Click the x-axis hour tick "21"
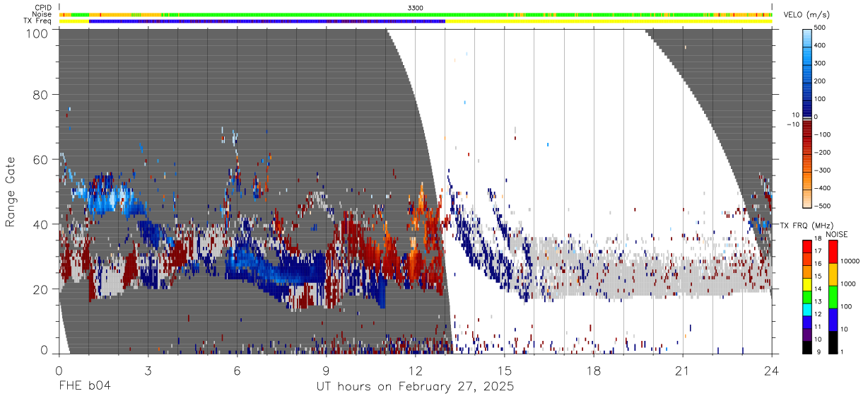 pos(682,371)
